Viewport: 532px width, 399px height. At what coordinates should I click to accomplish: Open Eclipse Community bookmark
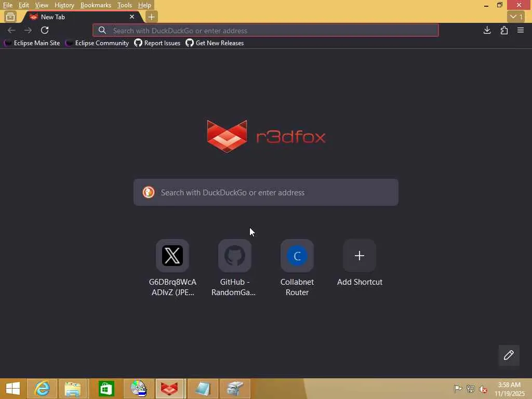click(x=97, y=43)
